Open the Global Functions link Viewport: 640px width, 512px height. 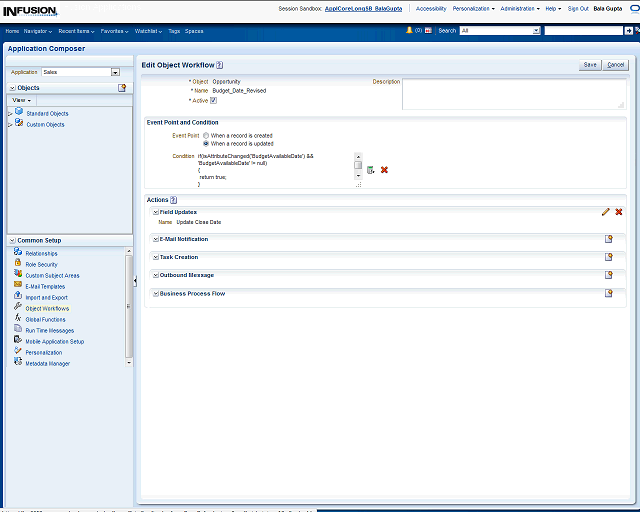click(45, 319)
